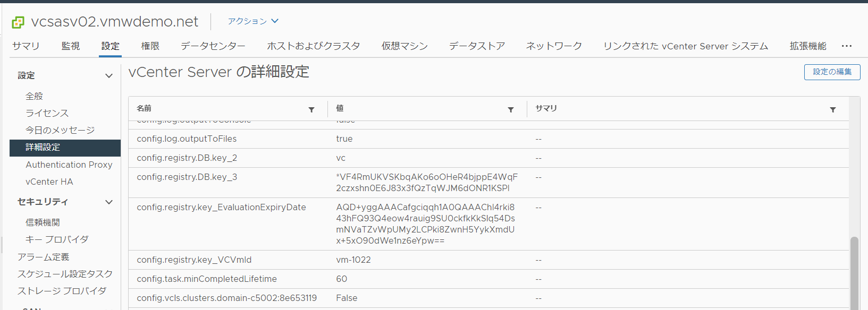Screen dimensions: 868x310
Task: Click the more tabs ellipsis icon
Action: point(847,46)
